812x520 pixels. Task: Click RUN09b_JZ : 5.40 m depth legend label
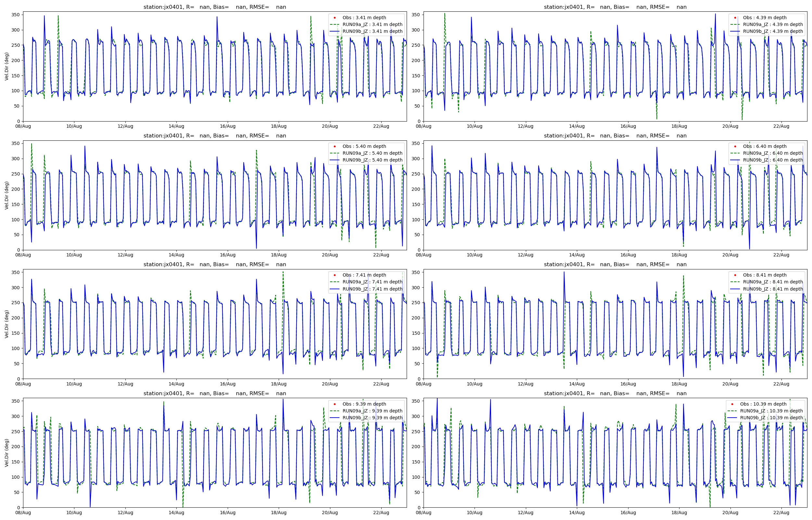(373, 160)
